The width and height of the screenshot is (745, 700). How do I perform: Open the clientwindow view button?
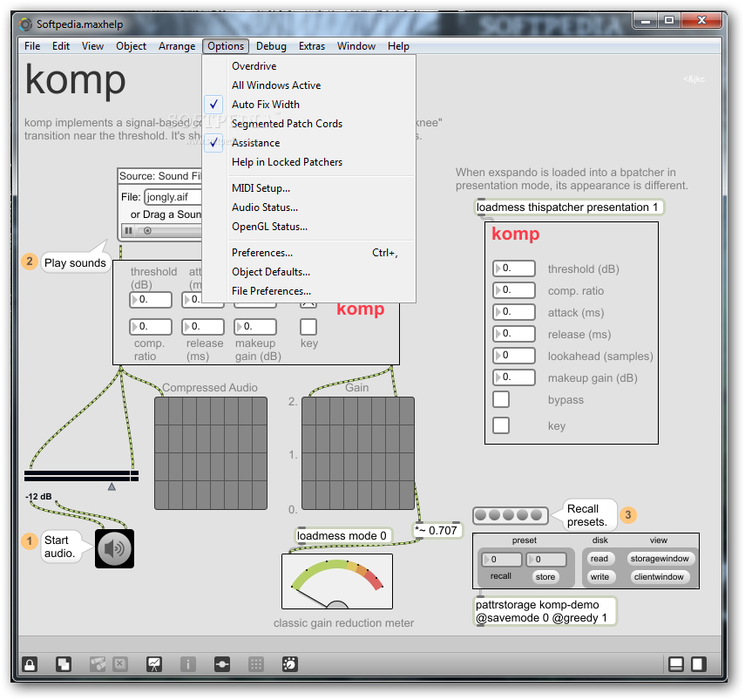coord(659,576)
